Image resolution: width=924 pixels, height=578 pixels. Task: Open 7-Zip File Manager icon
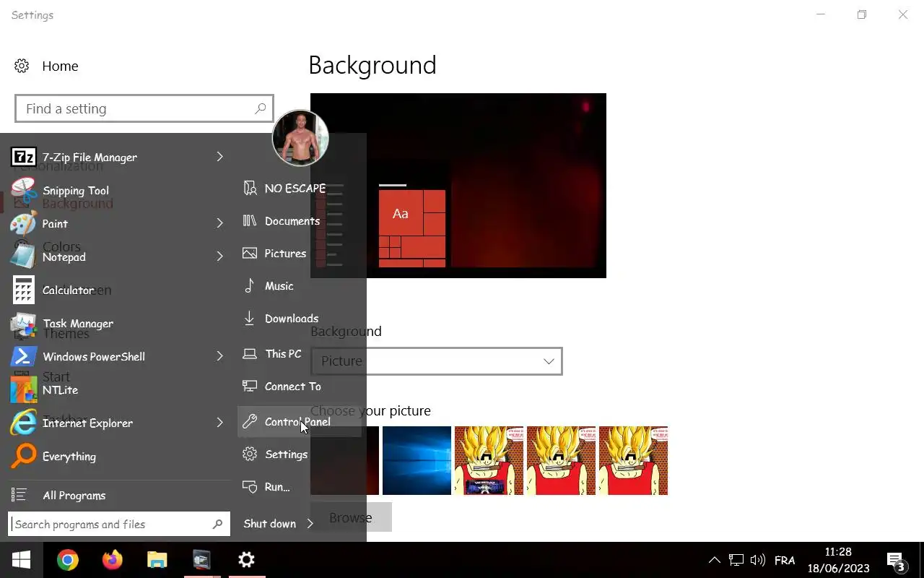(x=23, y=157)
